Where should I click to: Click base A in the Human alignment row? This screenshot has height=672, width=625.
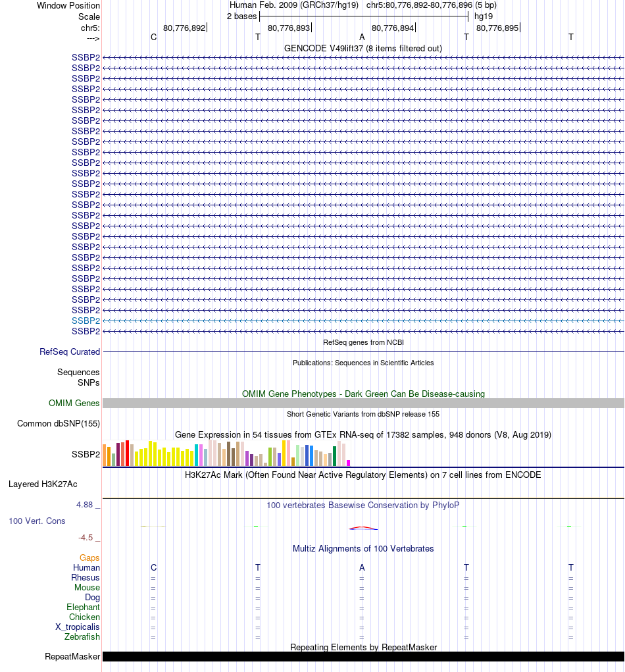[362, 568]
